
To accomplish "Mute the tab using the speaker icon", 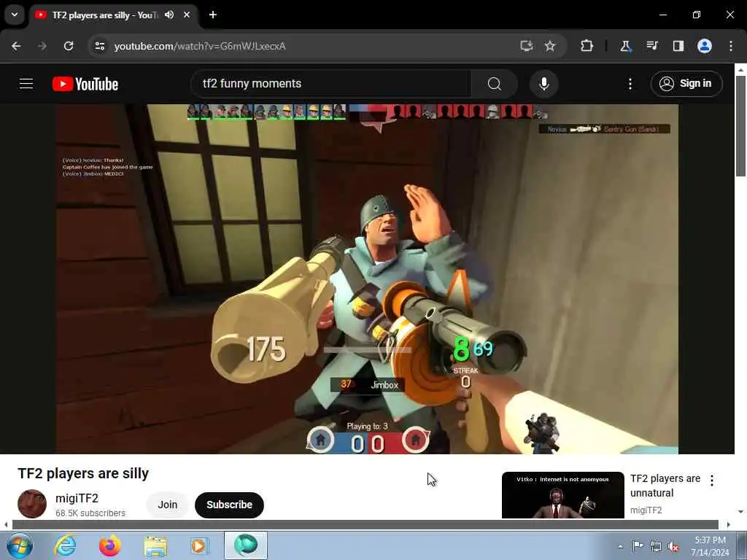I will click(169, 15).
